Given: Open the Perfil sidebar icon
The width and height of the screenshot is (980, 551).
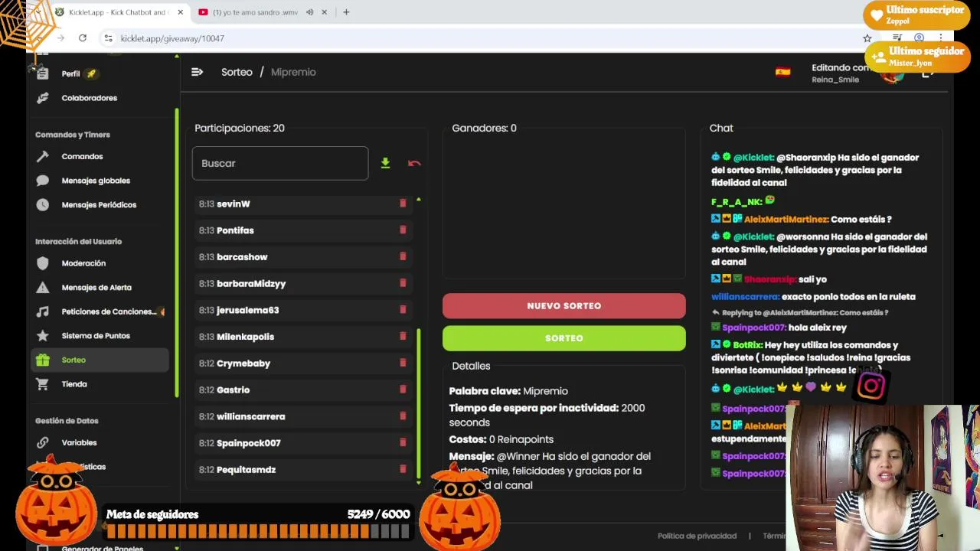Looking at the screenshot, I should pyautogui.click(x=43, y=73).
